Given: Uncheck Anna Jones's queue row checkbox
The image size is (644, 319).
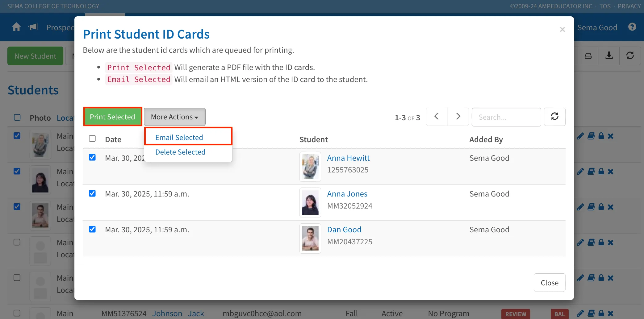Looking at the screenshot, I should coord(92,193).
